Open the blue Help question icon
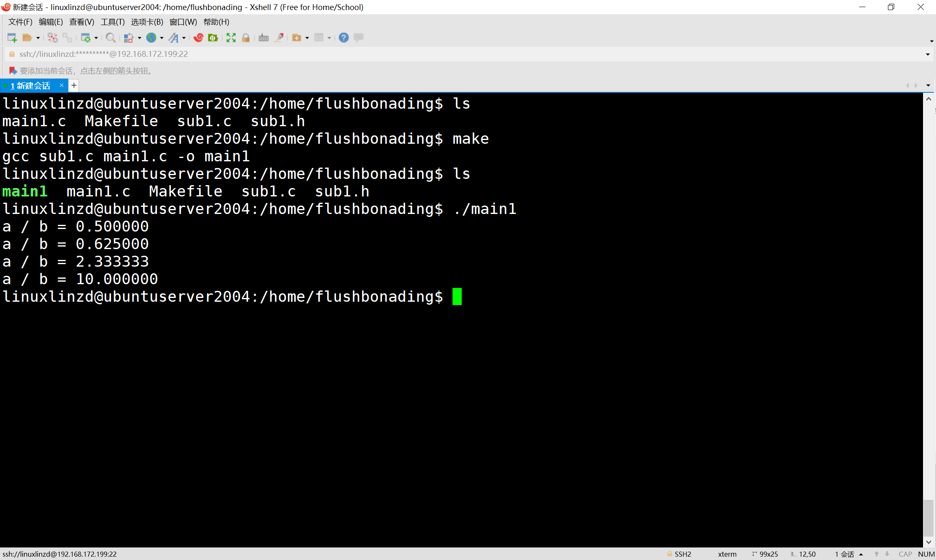The height and width of the screenshot is (560, 936). coord(343,38)
